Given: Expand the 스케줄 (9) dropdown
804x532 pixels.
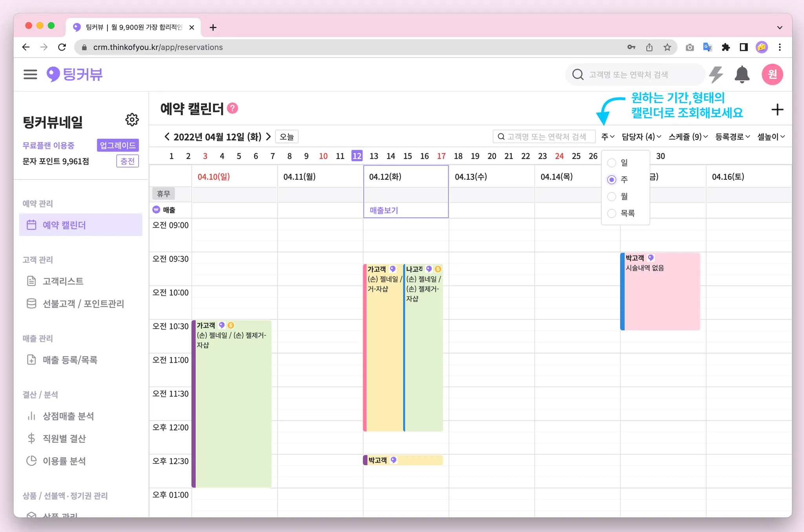Looking at the screenshot, I should [688, 137].
